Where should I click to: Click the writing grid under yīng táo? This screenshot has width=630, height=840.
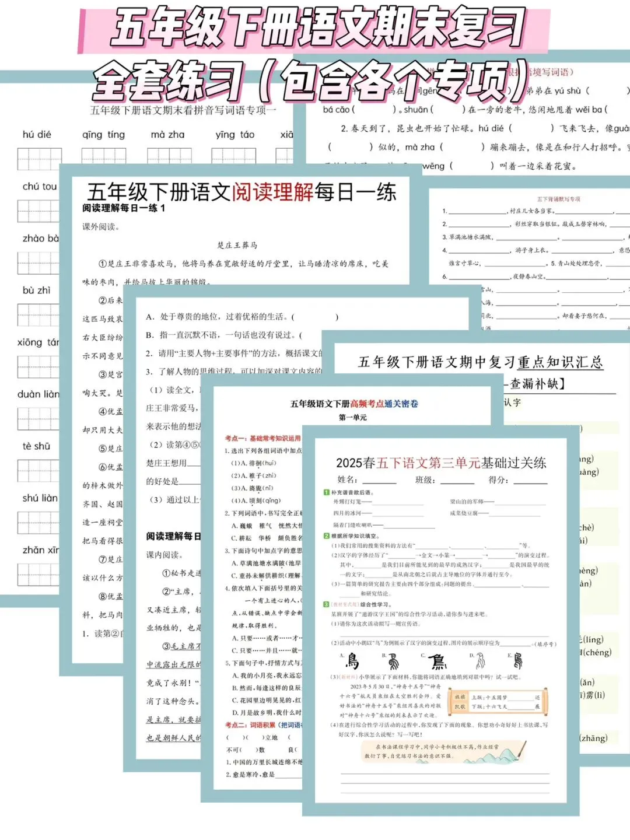click(x=234, y=156)
